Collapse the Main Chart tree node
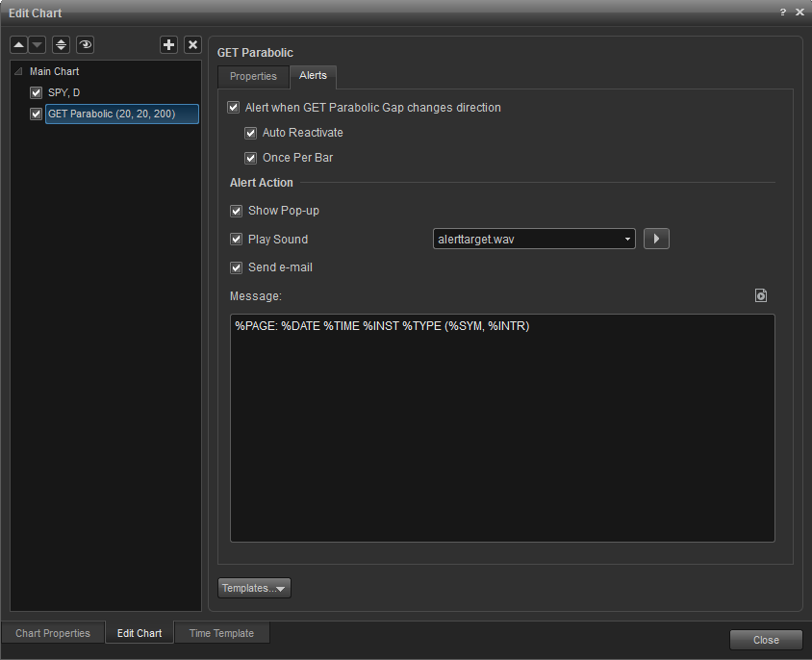Viewport: 812px width, 660px height. point(18,71)
